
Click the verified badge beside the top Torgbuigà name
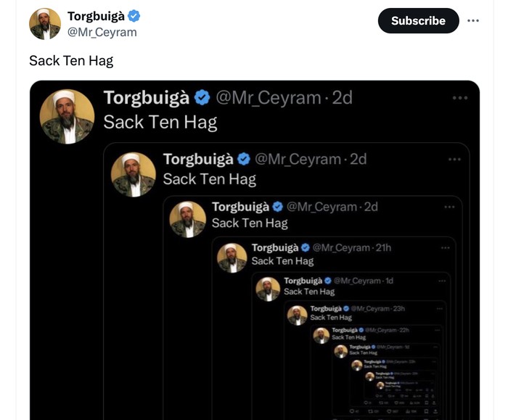point(134,16)
